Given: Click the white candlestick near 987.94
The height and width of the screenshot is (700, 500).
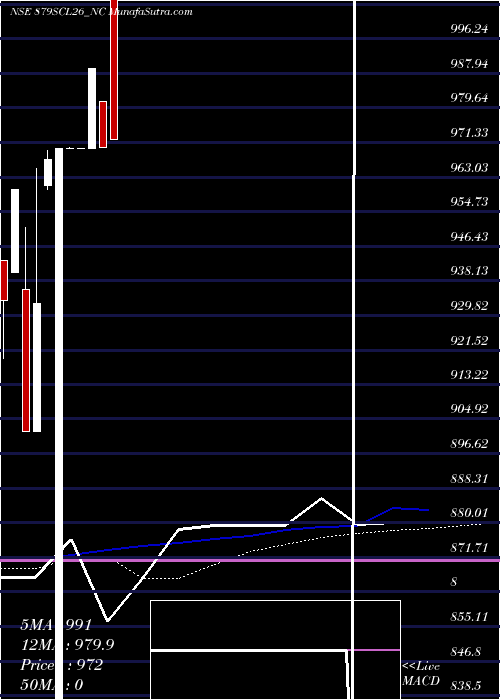Looking at the screenshot, I should click(x=92, y=108).
